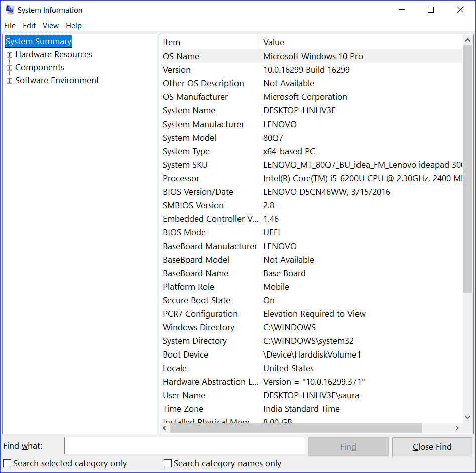Select the System Name row
This screenshot has height=473, width=476.
[x=312, y=110]
